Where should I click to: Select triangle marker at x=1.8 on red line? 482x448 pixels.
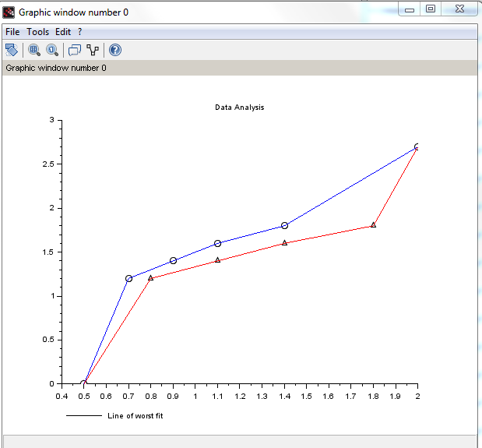373,225
